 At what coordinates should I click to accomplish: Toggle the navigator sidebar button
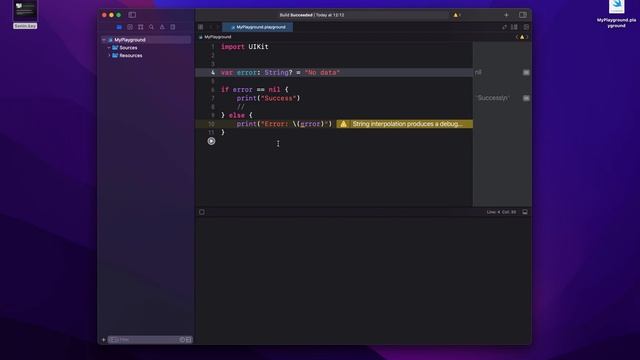pos(132,15)
